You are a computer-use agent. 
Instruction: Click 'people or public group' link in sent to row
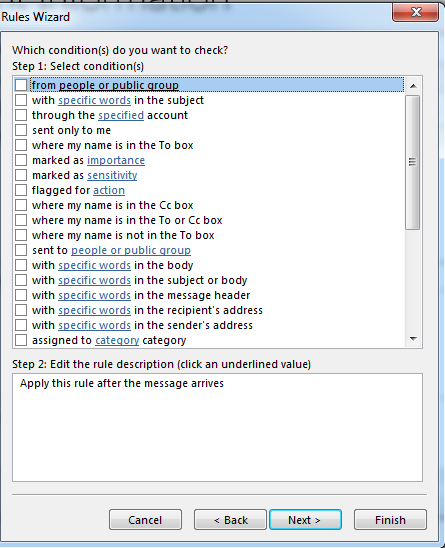pos(131,250)
